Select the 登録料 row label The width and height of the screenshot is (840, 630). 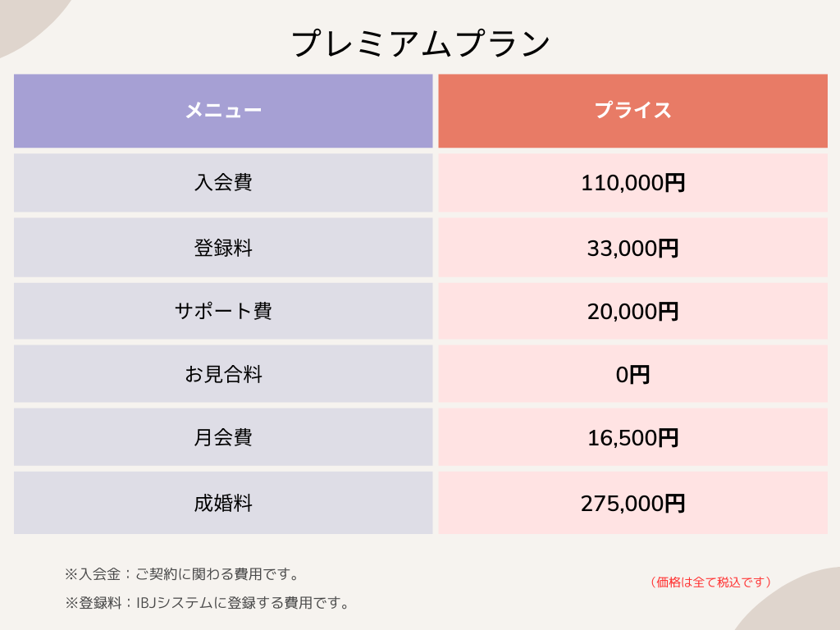coord(223,247)
